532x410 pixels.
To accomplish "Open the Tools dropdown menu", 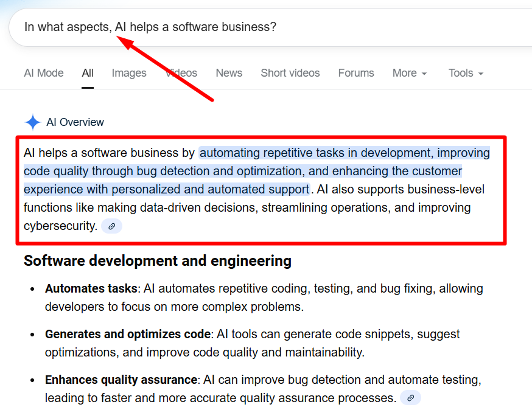I will (x=466, y=73).
